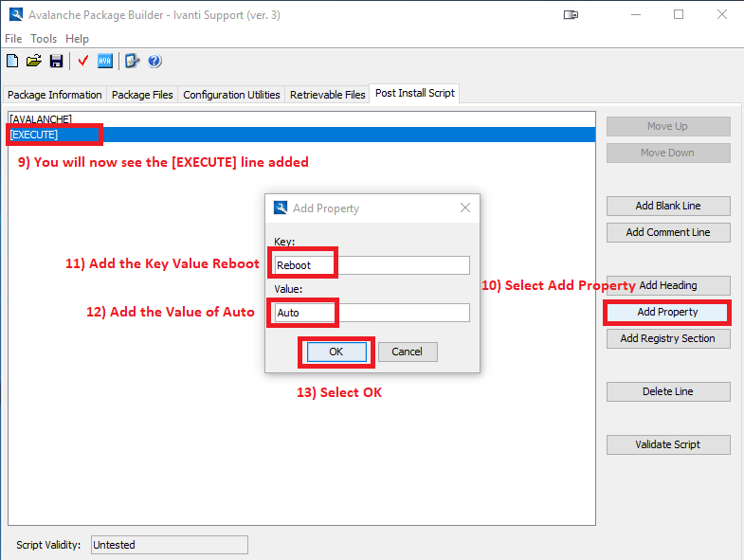Confirm Add Property dialog with OK
744x560 pixels.
(336, 352)
